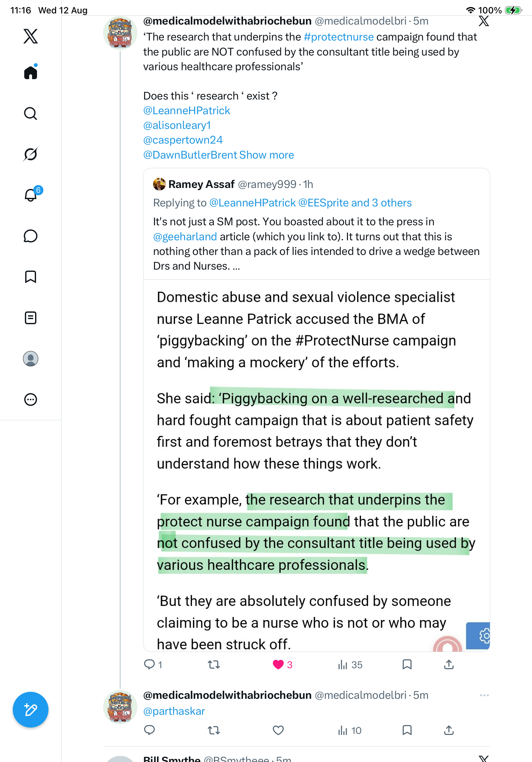Open the three-dot menu on @parthaskar reply
Image resolution: width=532 pixels, height=762 pixels.
(x=484, y=695)
